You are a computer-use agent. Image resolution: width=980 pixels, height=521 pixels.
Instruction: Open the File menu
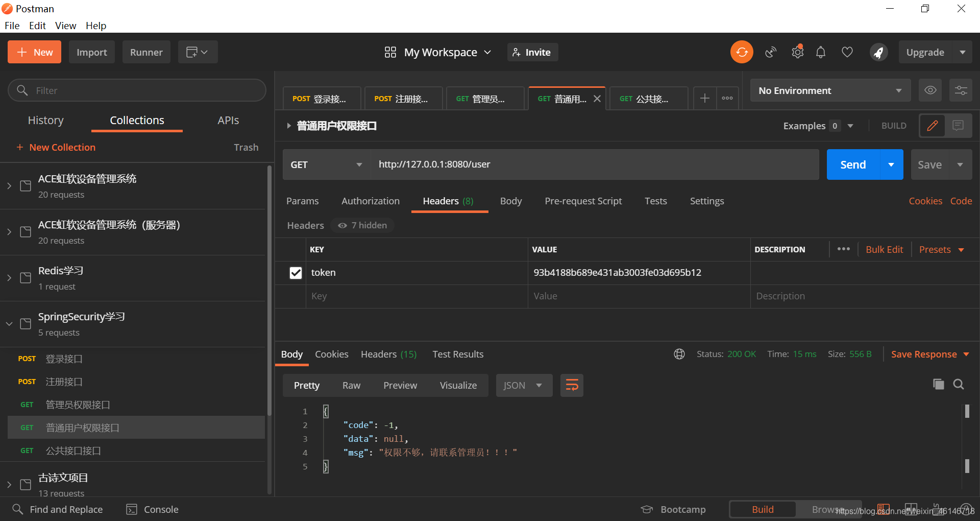12,26
